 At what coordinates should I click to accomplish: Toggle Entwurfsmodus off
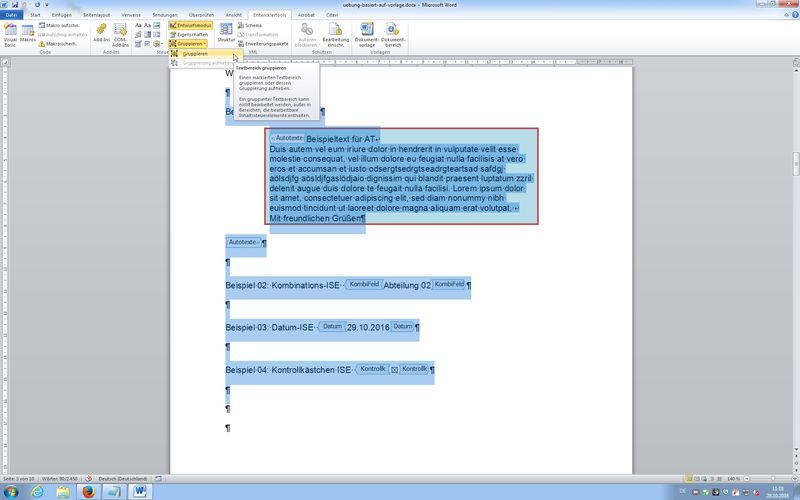[x=189, y=24]
